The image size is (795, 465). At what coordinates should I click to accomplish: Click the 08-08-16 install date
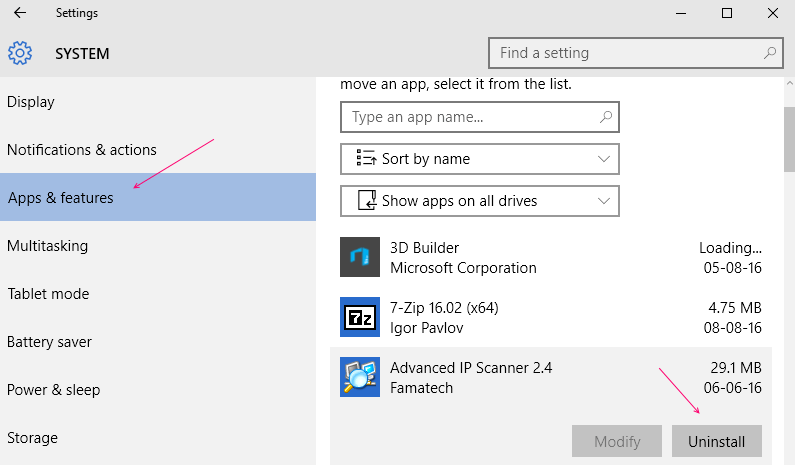[x=732, y=328]
